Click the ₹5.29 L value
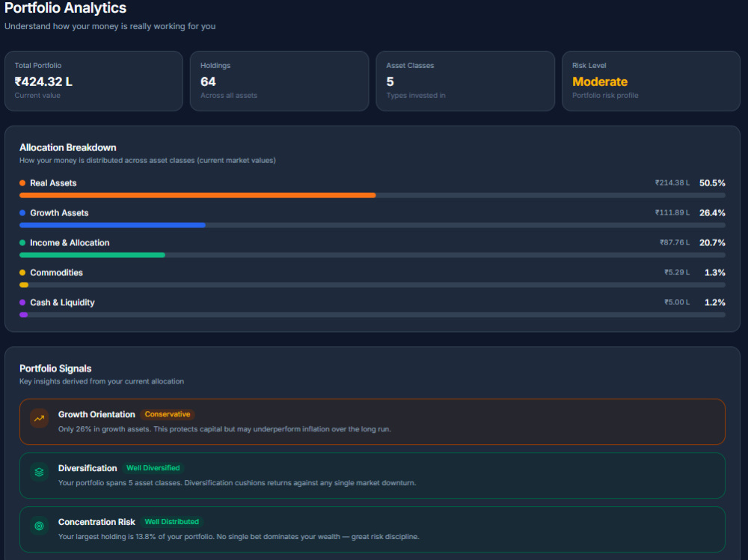Viewport: 748px width, 560px height. click(677, 272)
